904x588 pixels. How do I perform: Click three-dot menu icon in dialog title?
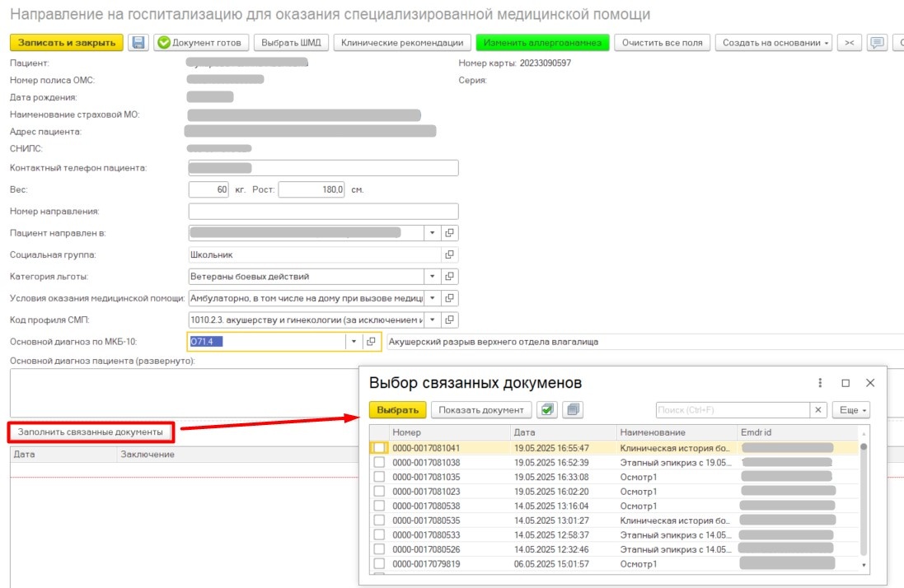click(x=820, y=383)
